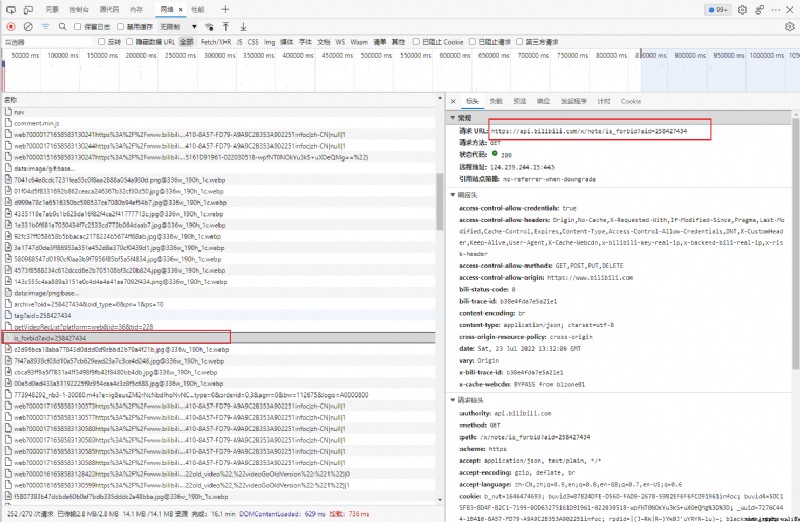Open the feedback/people icon in the top bar
Screen dimensions: 800x522
tap(759, 9)
